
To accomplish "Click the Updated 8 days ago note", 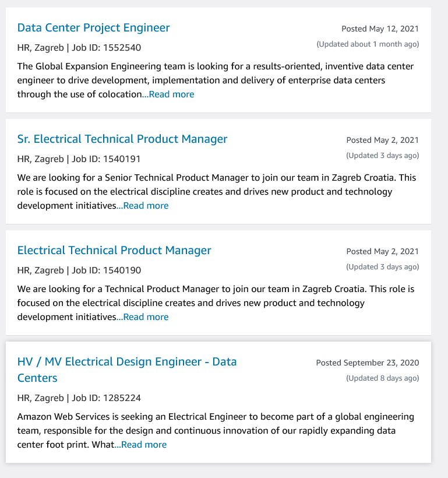I will point(383,378).
